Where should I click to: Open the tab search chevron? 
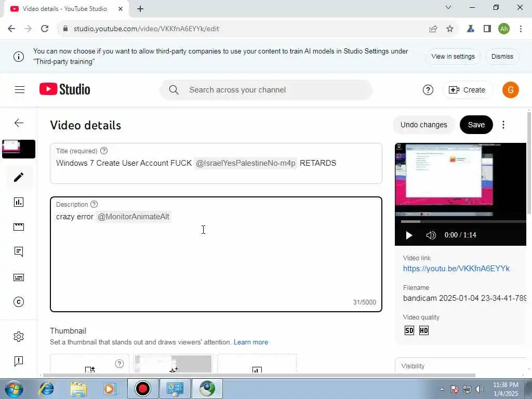tap(448, 7)
